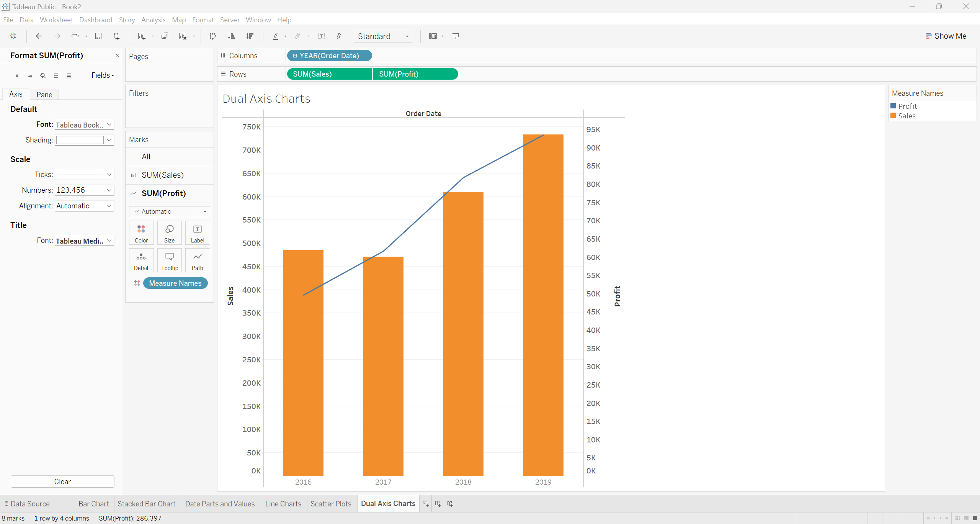
Task: Switch to the Scatter Plots sheet tab
Action: pos(330,504)
